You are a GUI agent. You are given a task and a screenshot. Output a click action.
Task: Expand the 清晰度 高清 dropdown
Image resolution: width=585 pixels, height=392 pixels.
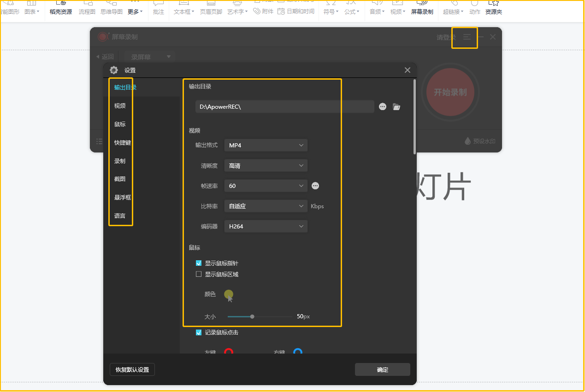(266, 166)
